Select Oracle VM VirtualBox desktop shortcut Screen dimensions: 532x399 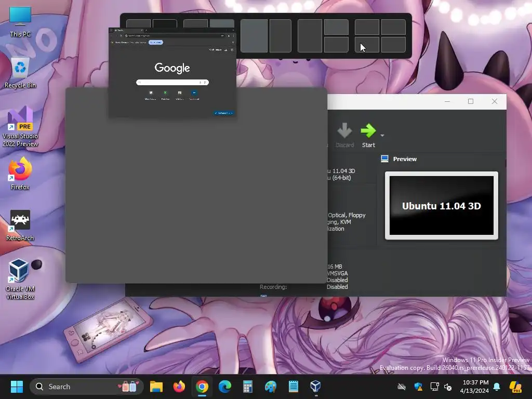pos(20,279)
